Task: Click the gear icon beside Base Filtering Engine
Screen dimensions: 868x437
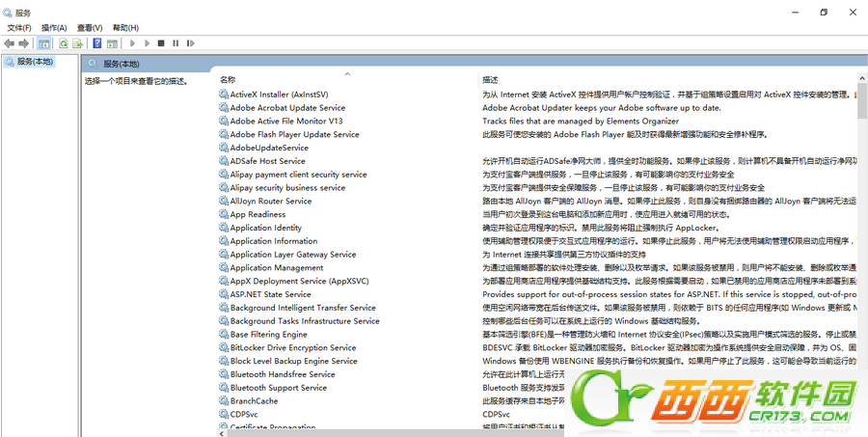Action: [224, 334]
